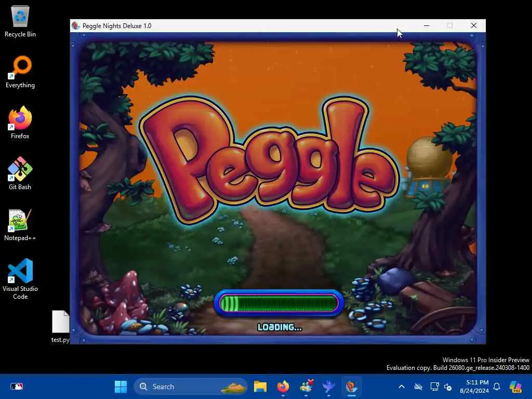Click the taskbar icon left of blue bird
The image size is (532, 399).
pos(306,387)
